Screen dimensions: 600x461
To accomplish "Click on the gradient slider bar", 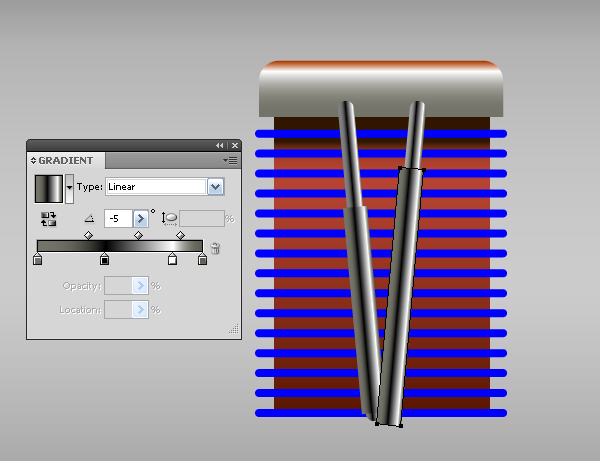I will point(120,246).
